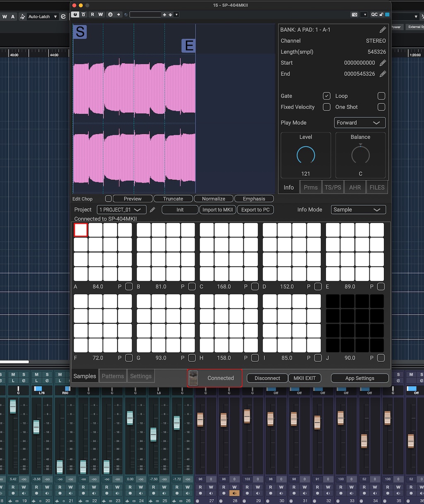Switch to the Prms tab
The image size is (424, 504).
311,187
